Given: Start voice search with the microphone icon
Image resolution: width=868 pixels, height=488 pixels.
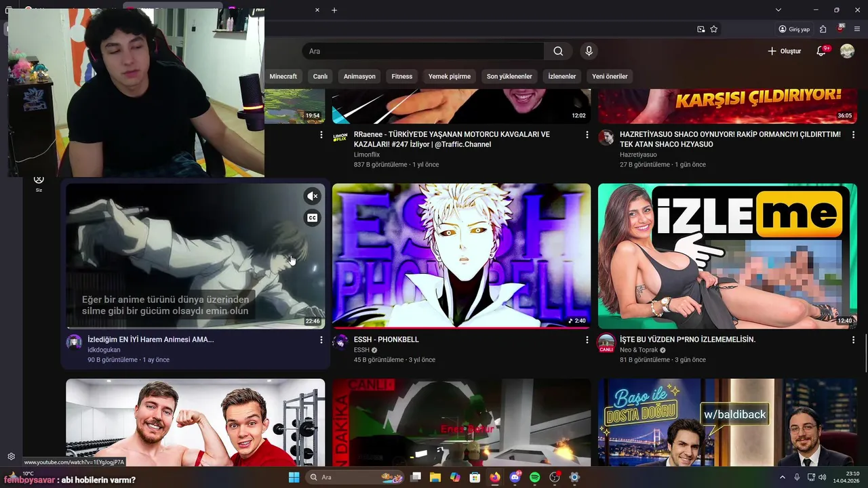Looking at the screenshot, I should point(589,51).
